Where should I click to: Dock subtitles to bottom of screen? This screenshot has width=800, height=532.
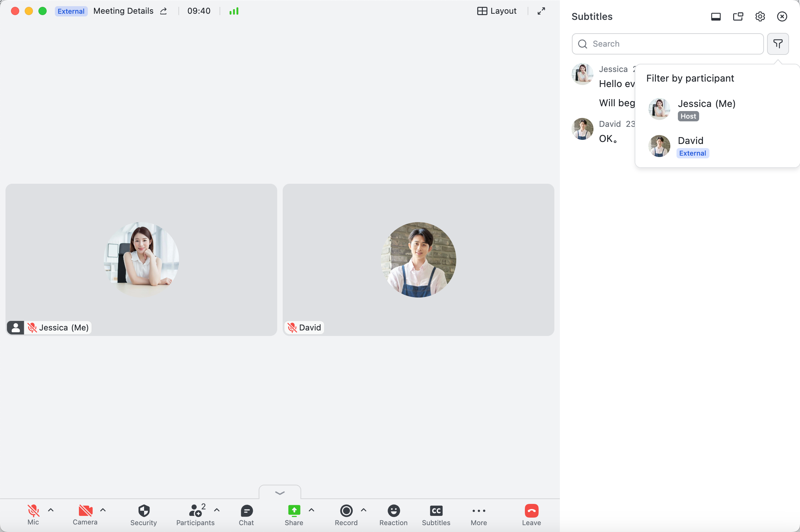716,16
